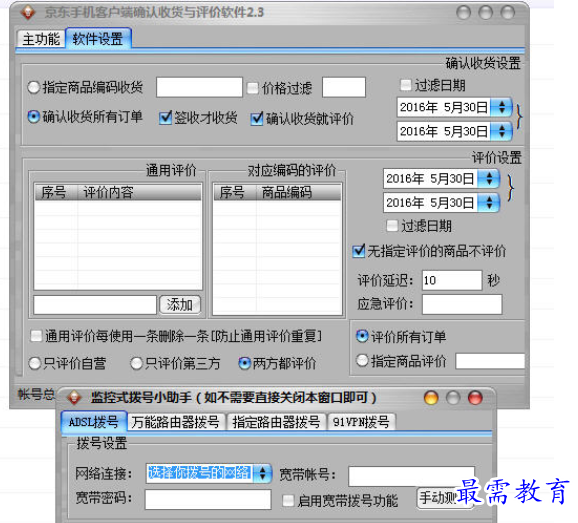Click the 添加 button
This screenshot has height=523, width=578.
point(180,305)
